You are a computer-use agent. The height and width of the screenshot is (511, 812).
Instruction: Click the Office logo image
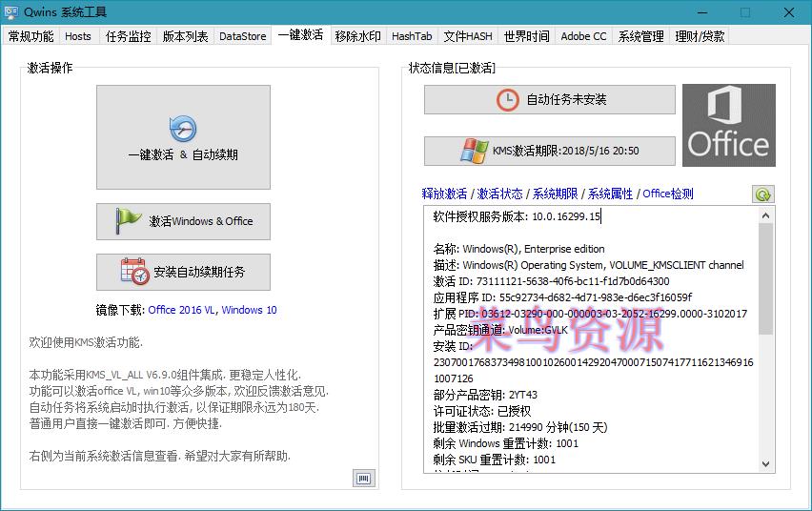pyautogui.click(x=729, y=126)
